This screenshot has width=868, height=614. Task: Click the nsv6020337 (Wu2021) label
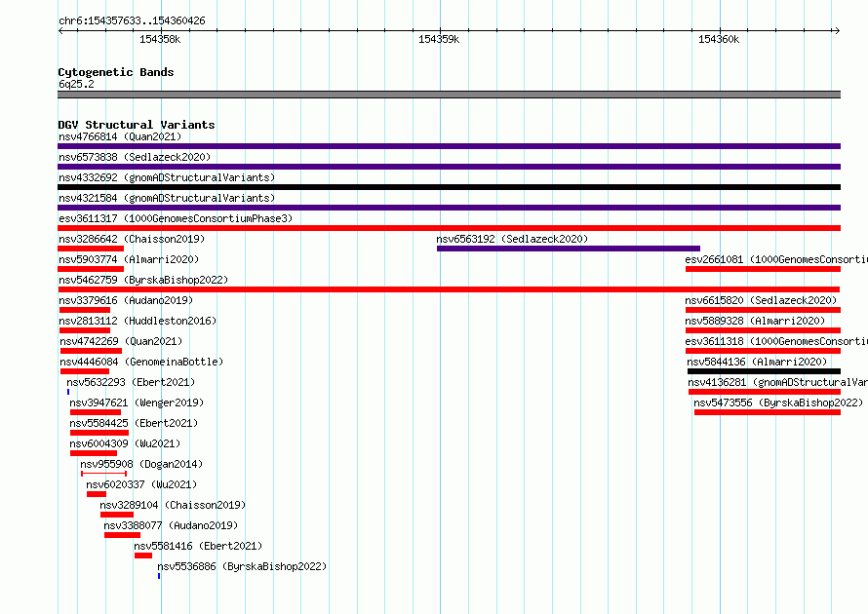[x=141, y=484]
